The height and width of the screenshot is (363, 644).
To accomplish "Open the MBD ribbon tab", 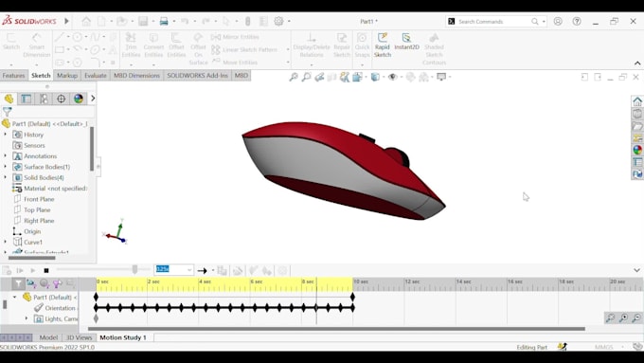I will pyautogui.click(x=241, y=76).
